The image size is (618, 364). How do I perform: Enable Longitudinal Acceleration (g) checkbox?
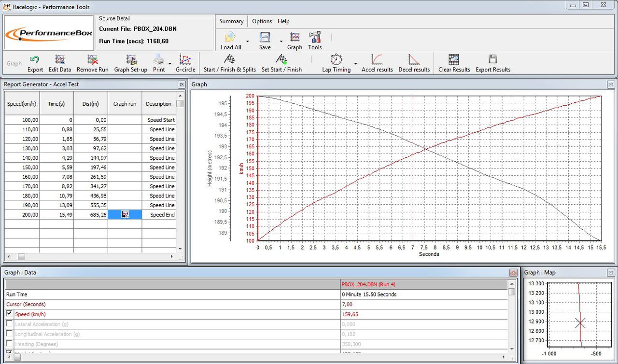9,334
